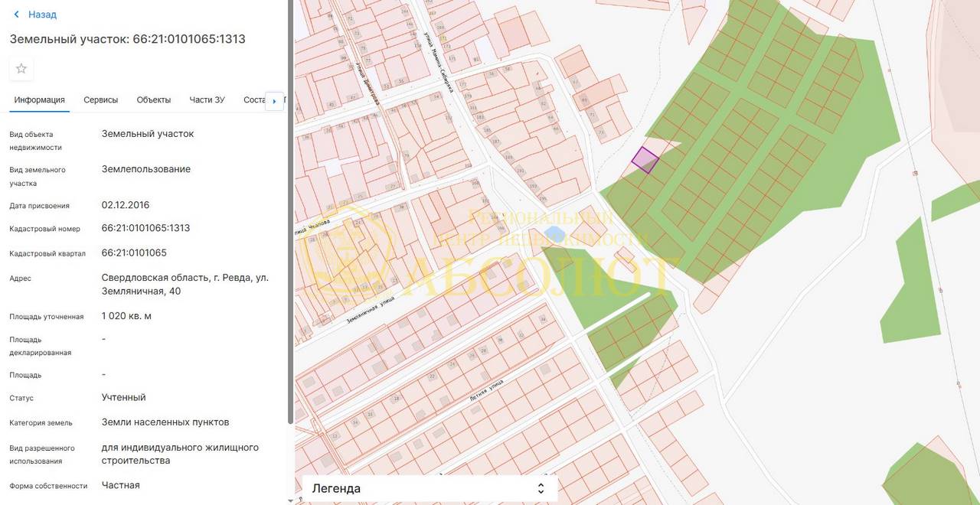
Task: Select the purple highlighted parcel on map
Action: point(645,160)
